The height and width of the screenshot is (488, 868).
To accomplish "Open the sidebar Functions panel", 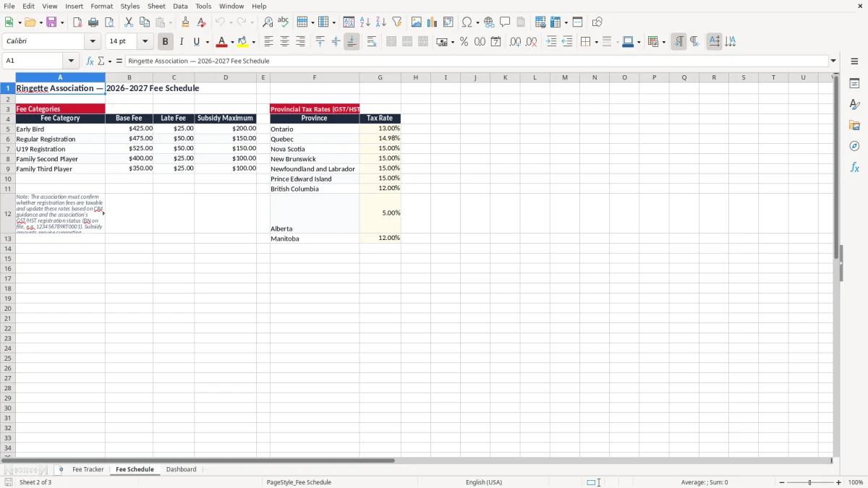I will [854, 167].
